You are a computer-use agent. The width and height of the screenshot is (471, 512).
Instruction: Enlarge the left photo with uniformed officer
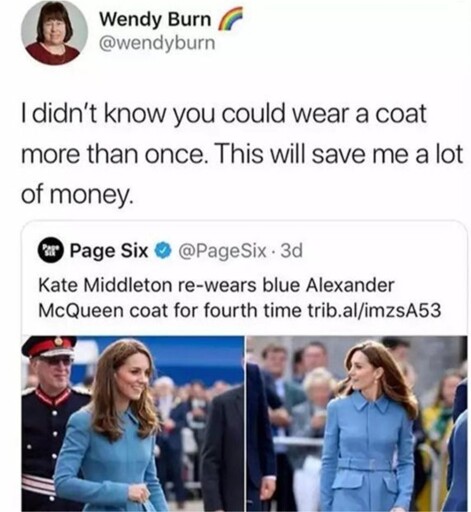[x=133, y=423]
